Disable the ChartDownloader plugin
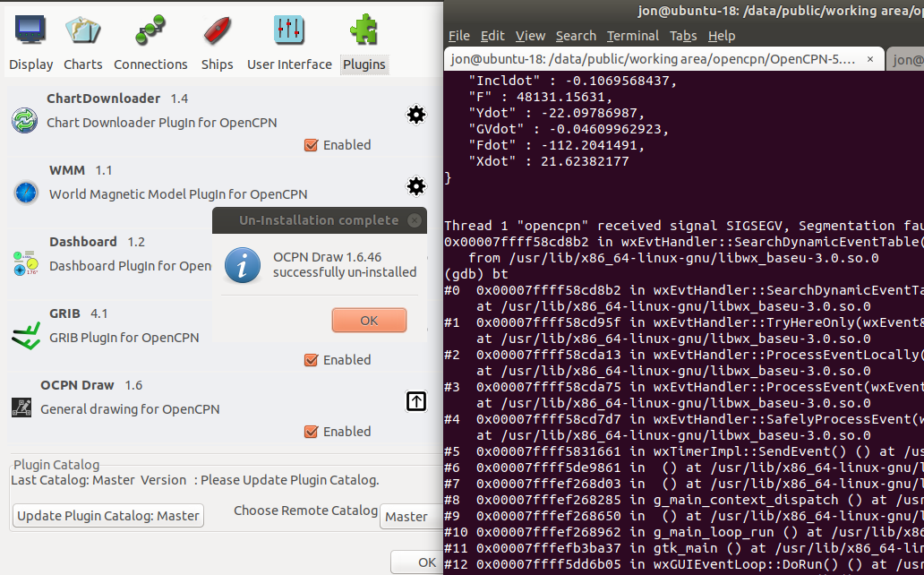This screenshot has height=575, width=924. [x=312, y=144]
